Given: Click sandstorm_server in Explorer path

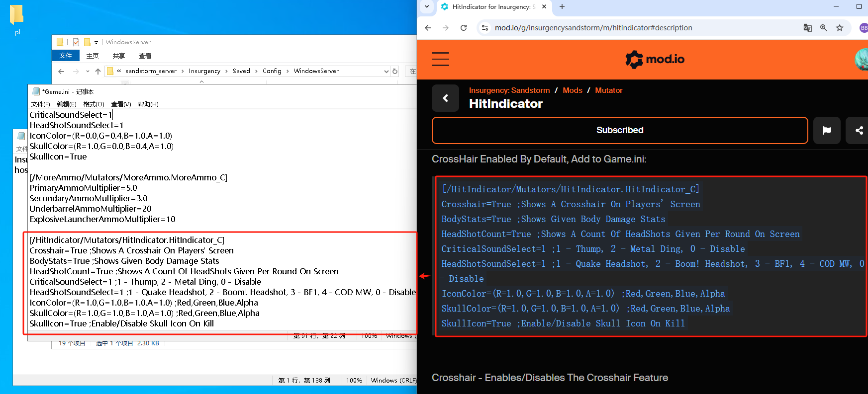Looking at the screenshot, I should pos(151,71).
